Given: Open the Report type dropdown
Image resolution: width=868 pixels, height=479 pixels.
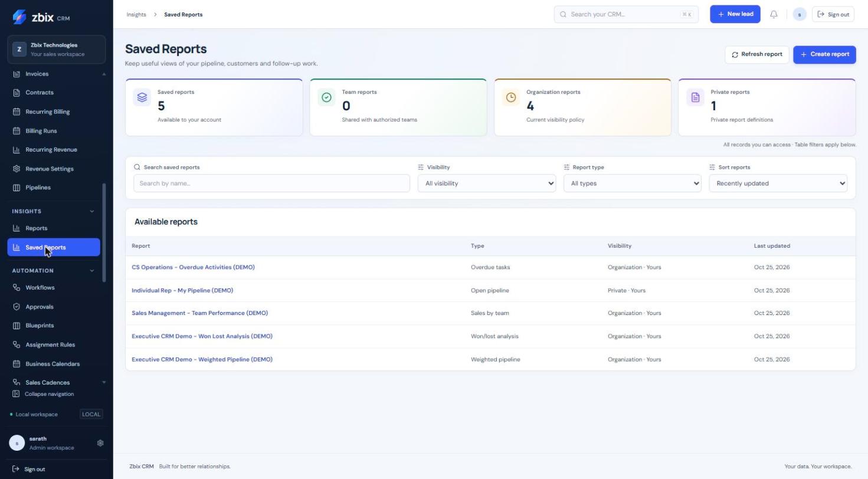Looking at the screenshot, I should pos(633,183).
